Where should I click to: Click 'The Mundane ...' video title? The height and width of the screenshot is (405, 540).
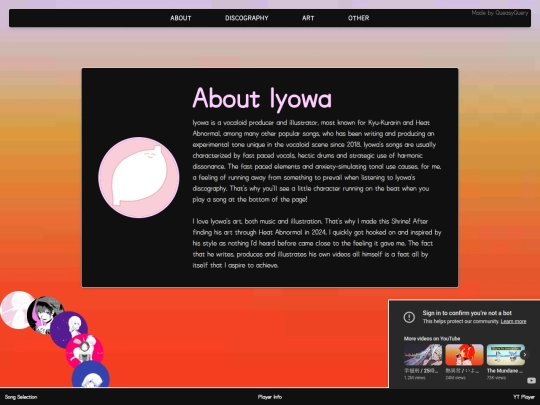[x=505, y=371]
